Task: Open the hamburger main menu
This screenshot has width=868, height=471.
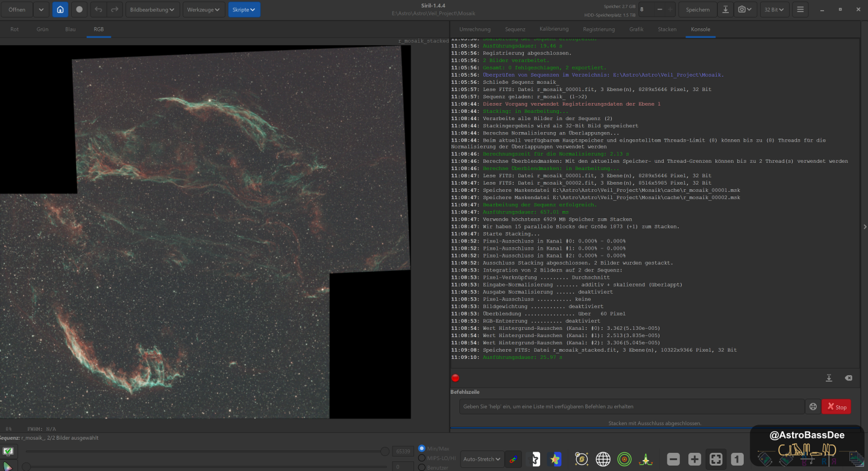Action: (x=800, y=10)
